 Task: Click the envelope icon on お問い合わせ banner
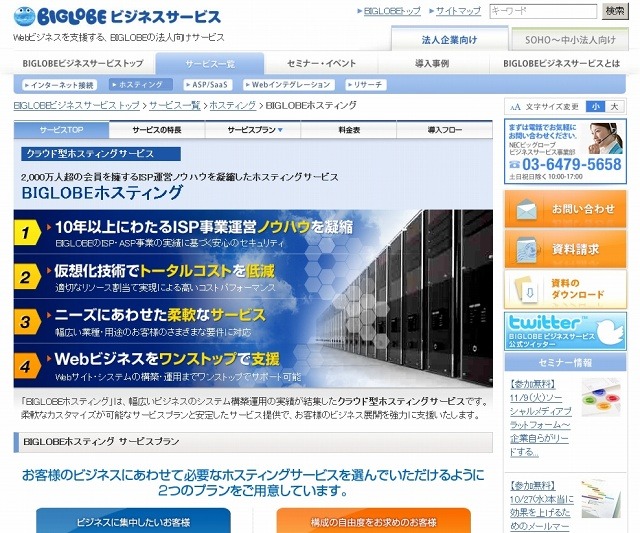(x=527, y=209)
